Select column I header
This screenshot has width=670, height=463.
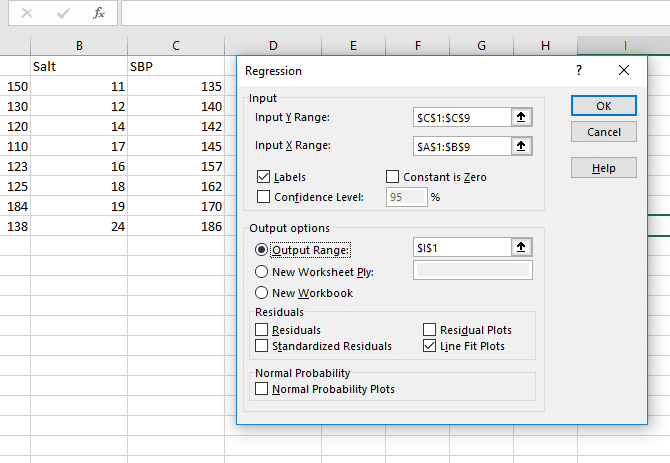[624, 46]
